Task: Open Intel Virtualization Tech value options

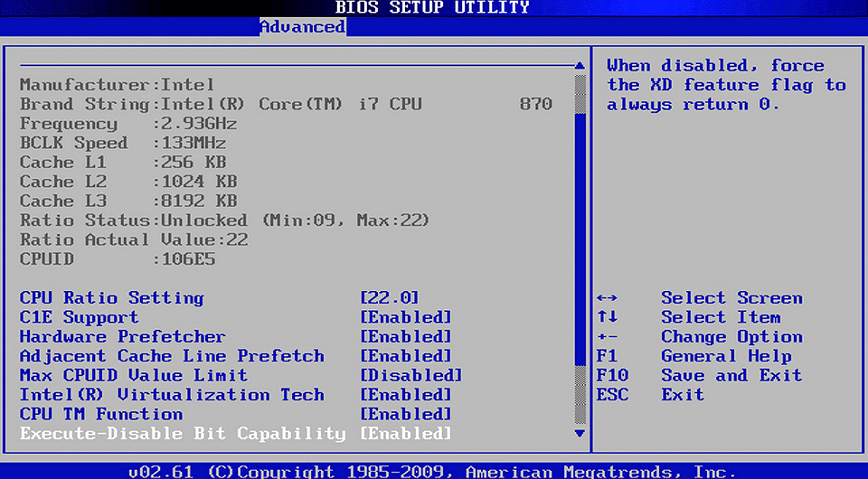Action: (x=405, y=395)
